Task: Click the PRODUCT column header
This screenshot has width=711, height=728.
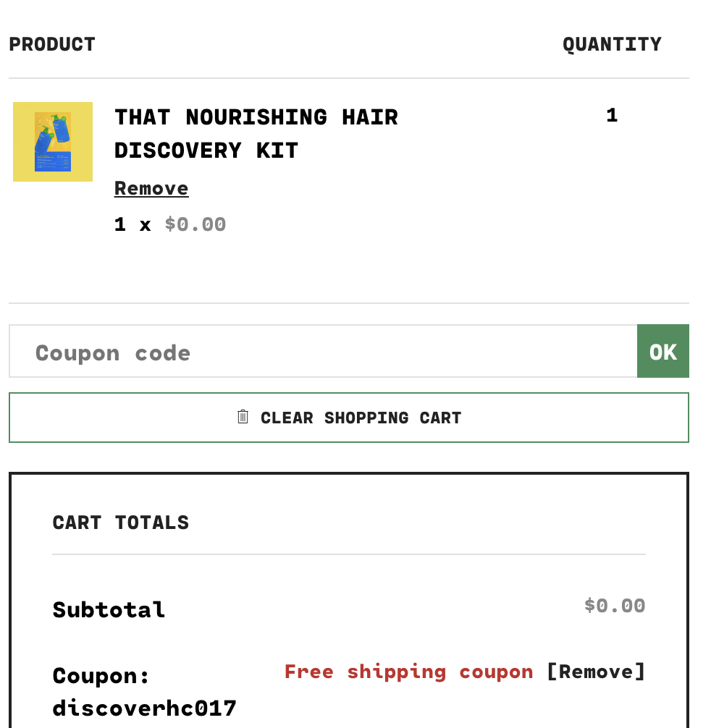Action: point(52,45)
